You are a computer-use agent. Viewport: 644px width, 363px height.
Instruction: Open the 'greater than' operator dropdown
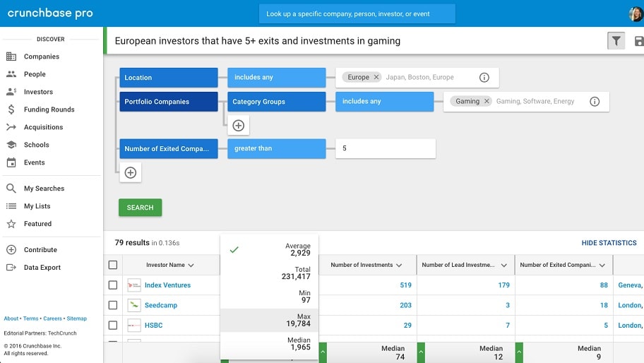[276, 148]
